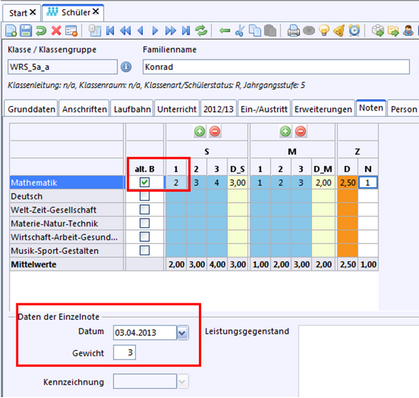Open the Erweiterungen tab

tap(323, 109)
